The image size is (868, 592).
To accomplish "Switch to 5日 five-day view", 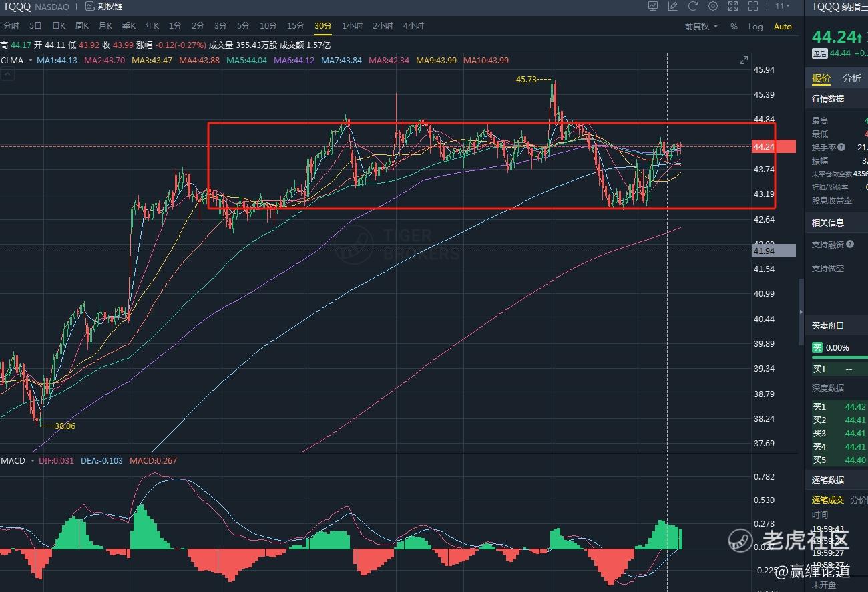I will click(35, 26).
